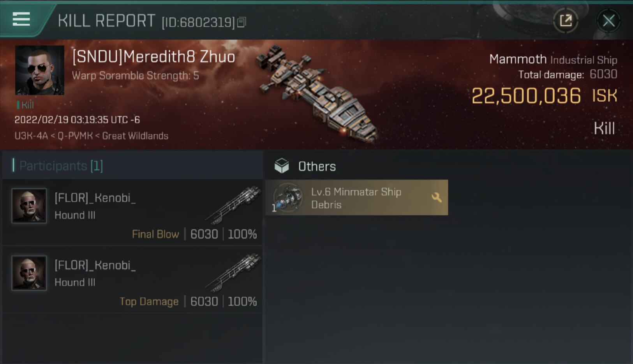Open the Top Damage [FLOR]_Kenobi_ name link
This screenshot has width=633, height=364.
pyautogui.click(x=95, y=265)
